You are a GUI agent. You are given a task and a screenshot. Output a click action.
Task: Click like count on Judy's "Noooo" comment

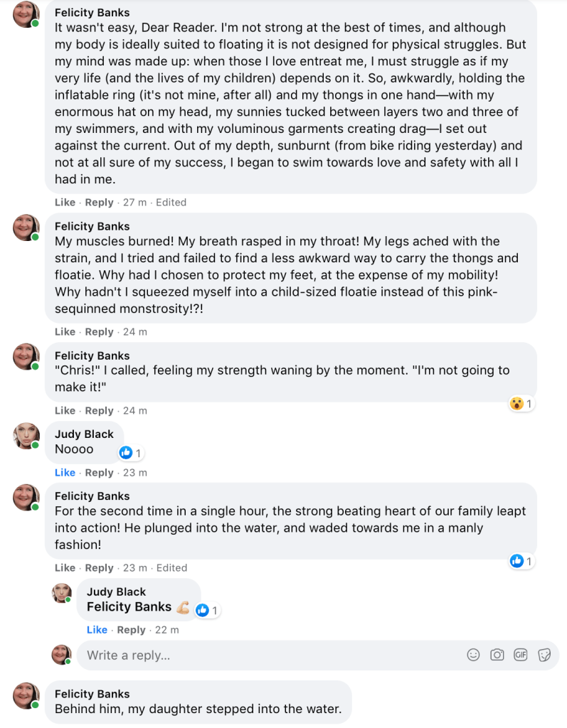[x=131, y=452]
